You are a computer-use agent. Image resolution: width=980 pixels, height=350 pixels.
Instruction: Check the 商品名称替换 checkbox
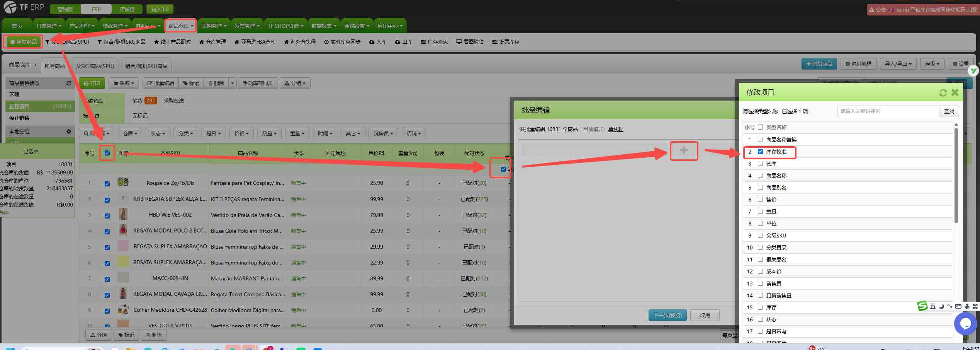coord(760,140)
